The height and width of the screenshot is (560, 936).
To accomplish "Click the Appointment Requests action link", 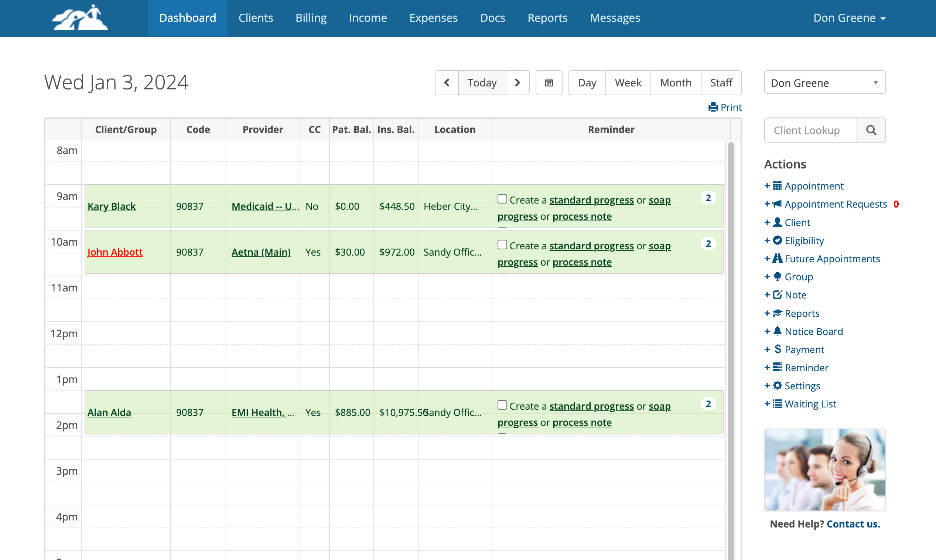I will (x=836, y=204).
